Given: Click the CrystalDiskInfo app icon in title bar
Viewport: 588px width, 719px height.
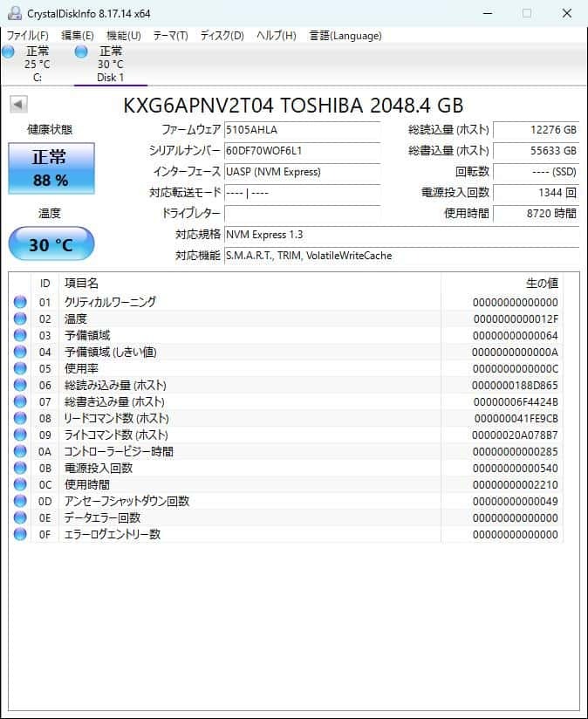Looking at the screenshot, I should (x=14, y=13).
